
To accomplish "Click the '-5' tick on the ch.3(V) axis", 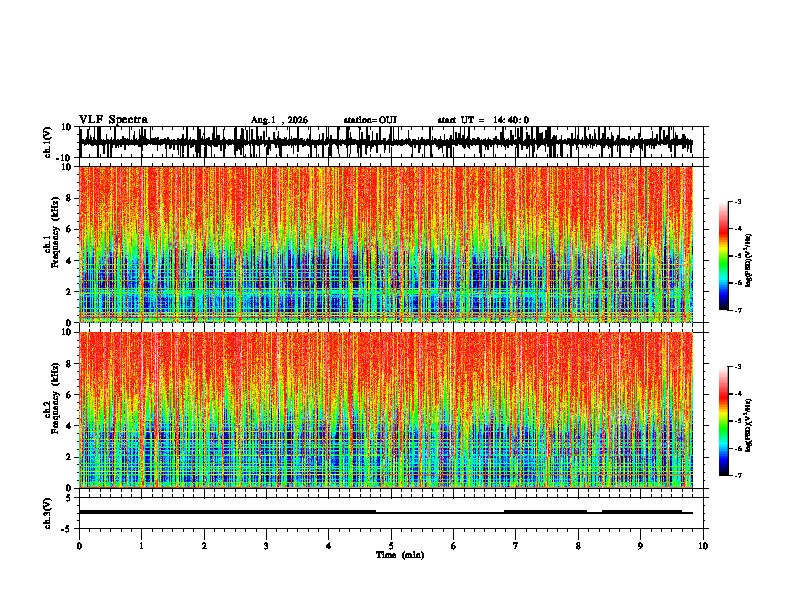I will (x=68, y=529).
